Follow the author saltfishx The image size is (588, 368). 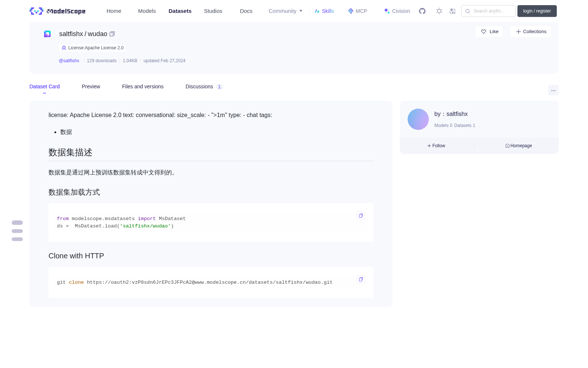[x=436, y=146]
